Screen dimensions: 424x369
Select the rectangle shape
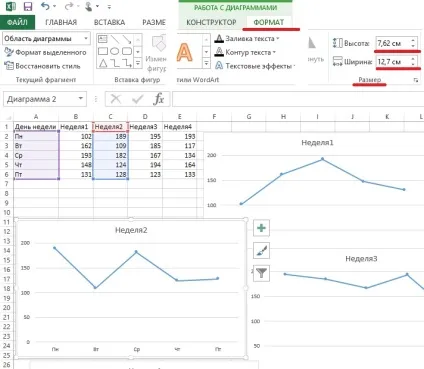pos(103,51)
